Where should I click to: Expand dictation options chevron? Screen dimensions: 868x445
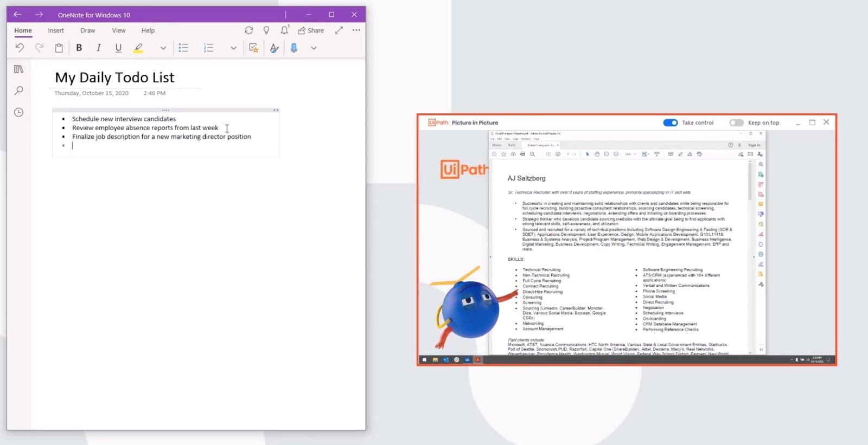point(314,48)
